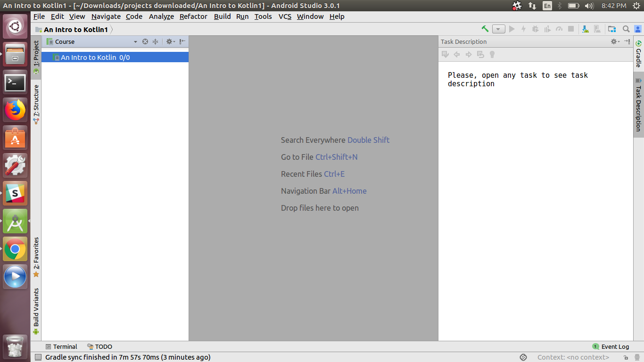
Task: Open Task Description gear settings menu
Action: point(615,41)
